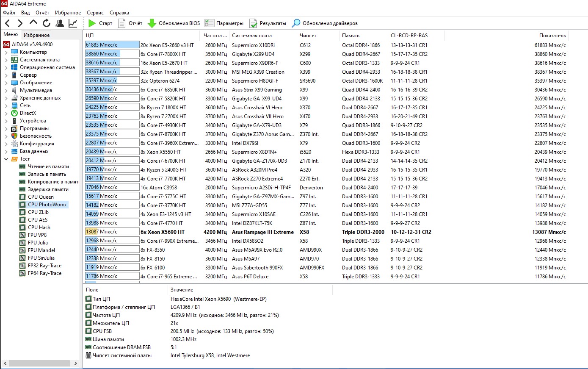Image resolution: width=588 pixels, height=369 pixels.
Task: Open the Сервис menu
Action: [x=95, y=13]
